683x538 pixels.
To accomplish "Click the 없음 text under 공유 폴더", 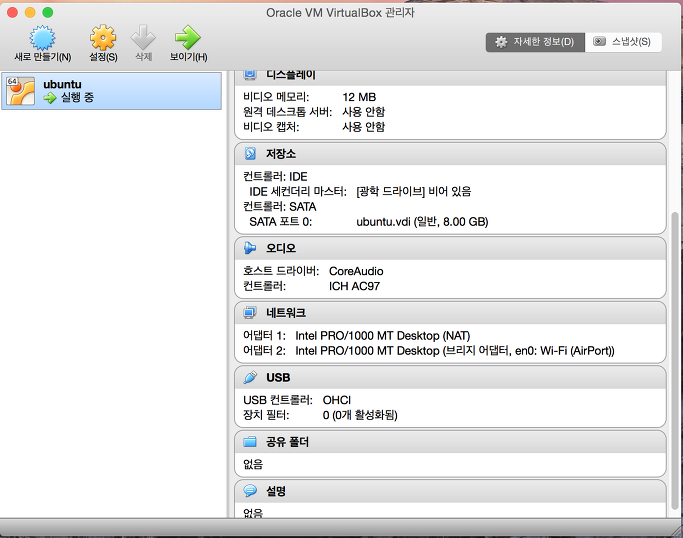I will [253, 464].
